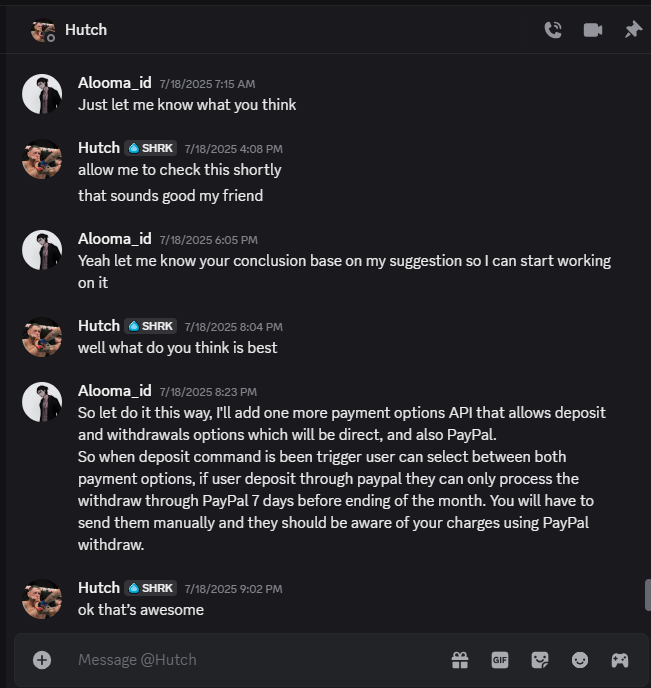Open the gift icon in message bar

[x=460, y=659]
